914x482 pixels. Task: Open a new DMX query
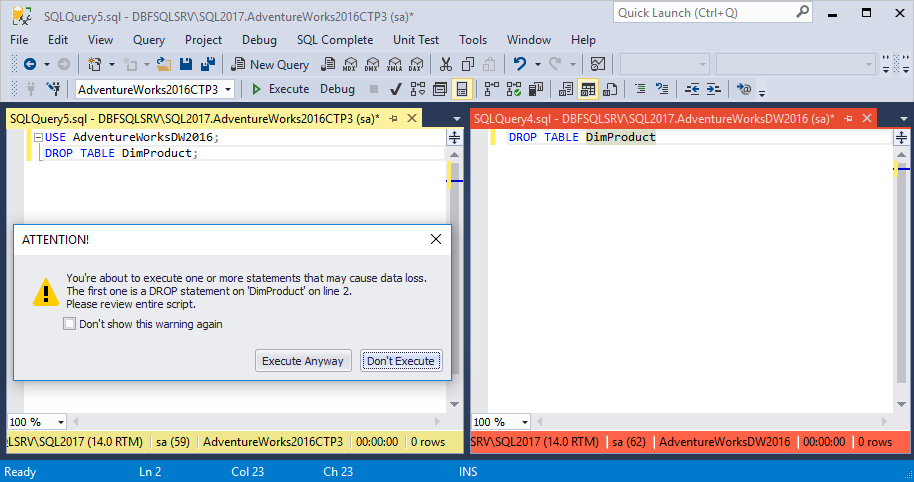click(x=372, y=64)
